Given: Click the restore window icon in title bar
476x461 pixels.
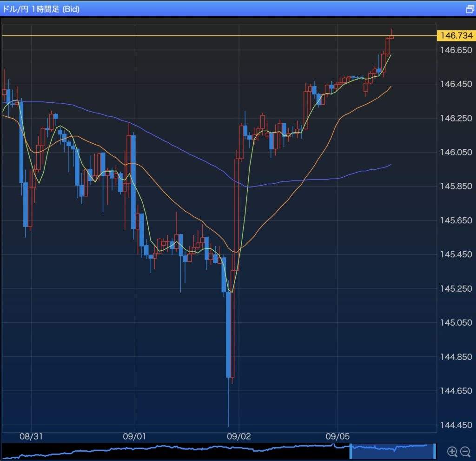Looking at the screenshot, I should click(469, 9).
